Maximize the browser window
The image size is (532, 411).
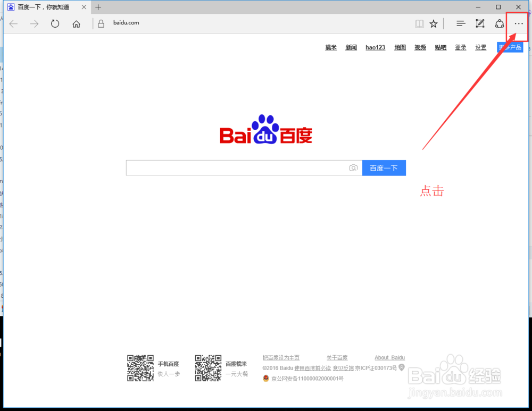[x=498, y=7]
